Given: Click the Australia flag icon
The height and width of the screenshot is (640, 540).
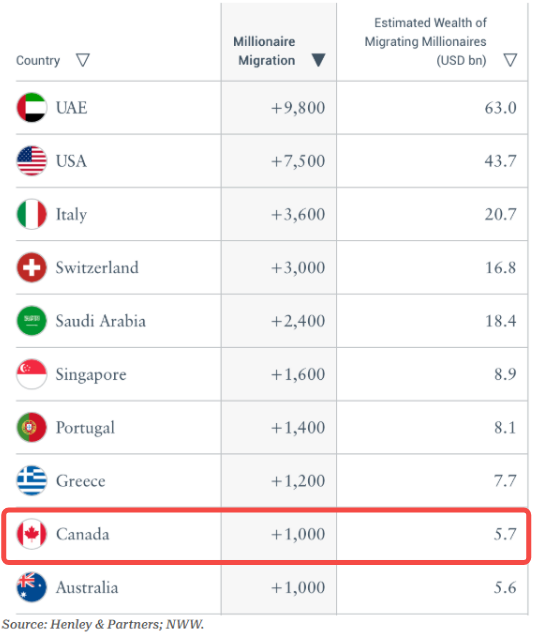Looking at the screenshot, I should 31,587.
